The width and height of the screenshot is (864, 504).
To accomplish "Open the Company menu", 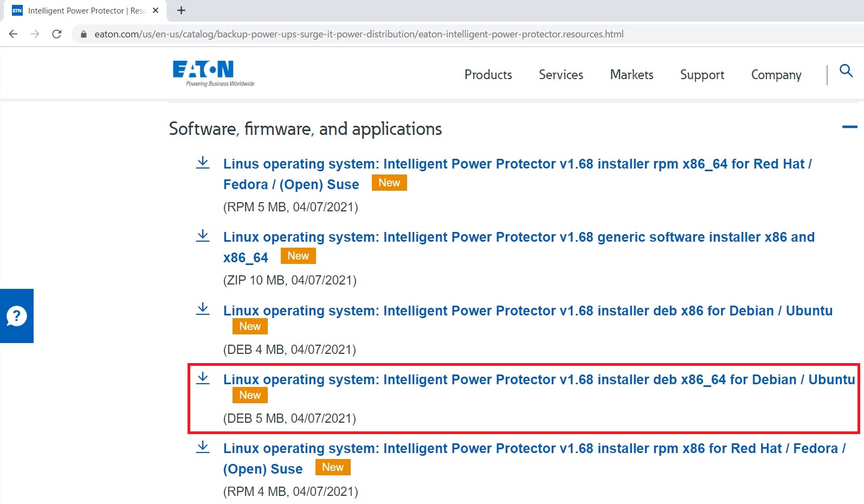I will [x=776, y=75].
